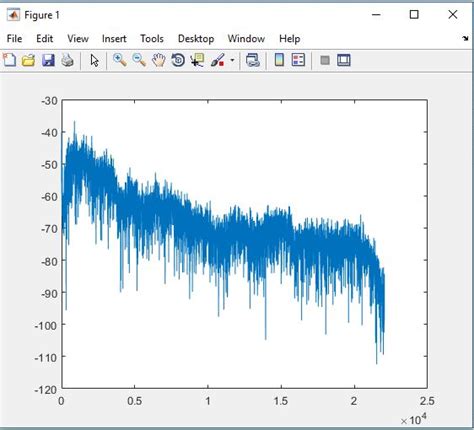The image size is (474, 430).
Task: Click the -100 y-axis tick label
Action: [x=46, y=325]
